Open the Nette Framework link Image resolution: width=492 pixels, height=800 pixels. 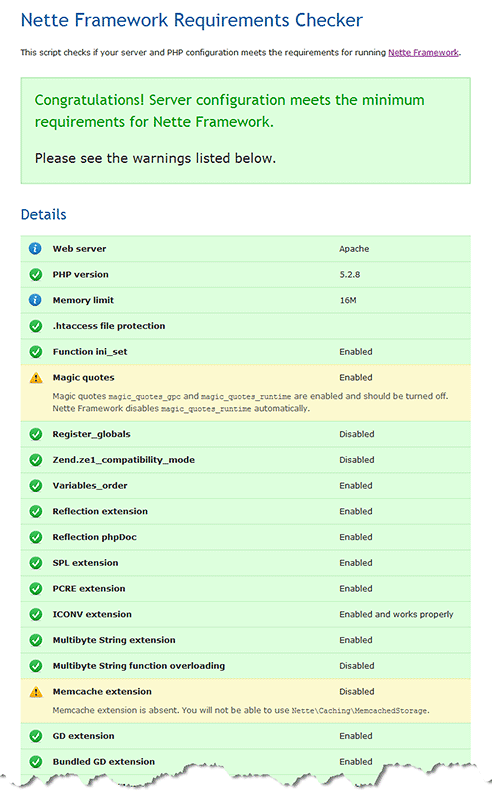[x=423, y=53]
